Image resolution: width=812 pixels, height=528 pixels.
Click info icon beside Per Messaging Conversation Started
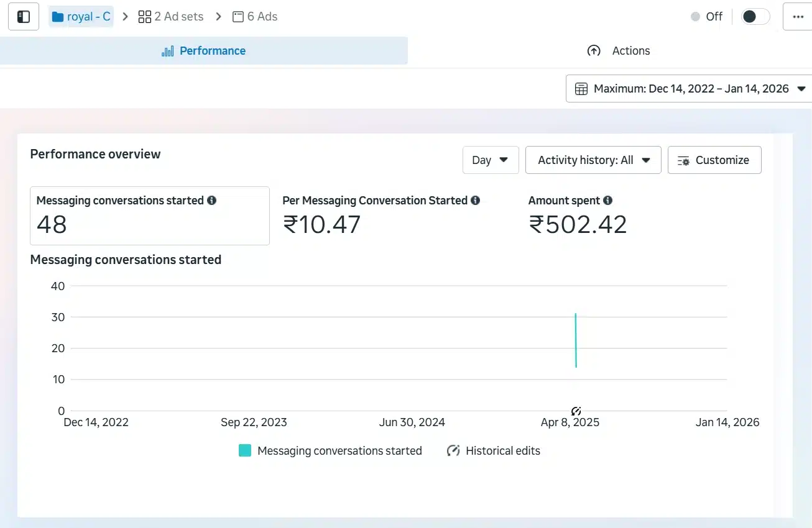pyautogui.click(x=475, y=201)
